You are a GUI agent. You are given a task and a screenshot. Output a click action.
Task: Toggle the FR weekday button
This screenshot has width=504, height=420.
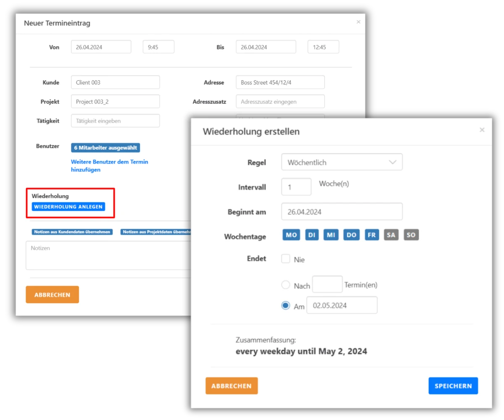click(x=372, y=235)
